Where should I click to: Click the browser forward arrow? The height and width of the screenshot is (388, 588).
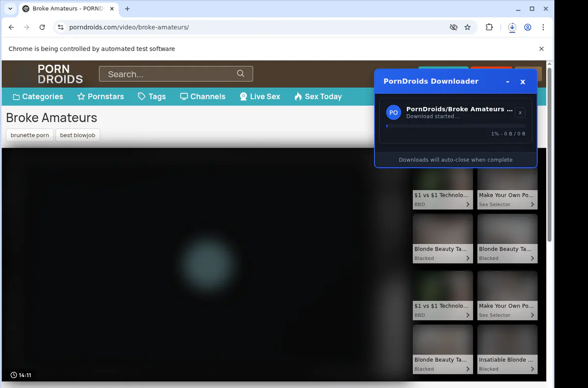26,27
